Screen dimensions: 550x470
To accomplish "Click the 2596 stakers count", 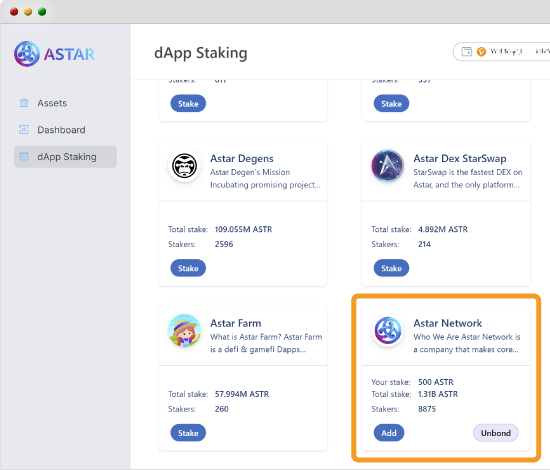I will [224, 244].
